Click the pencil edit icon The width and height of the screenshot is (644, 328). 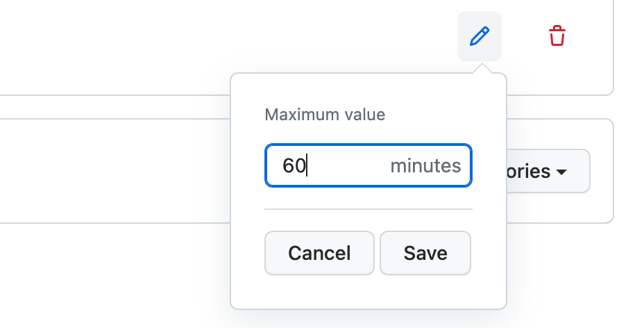click(480, 36)
